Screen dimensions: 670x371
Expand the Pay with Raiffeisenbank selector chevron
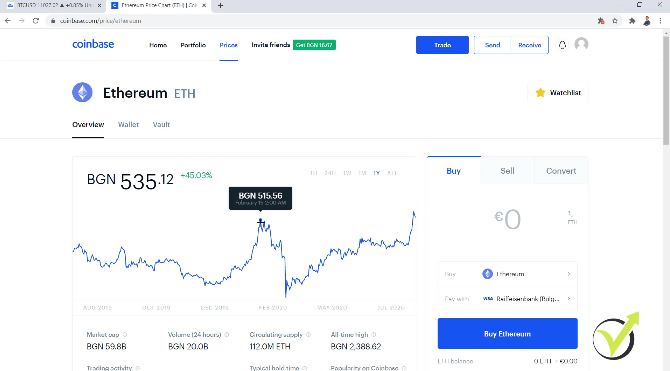[x=569, y=299]
